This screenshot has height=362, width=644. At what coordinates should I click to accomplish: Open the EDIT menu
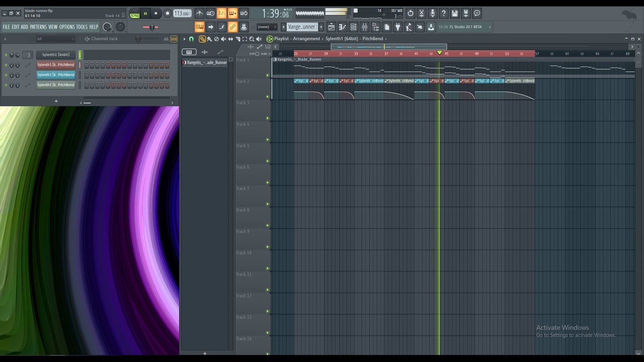[16, 27]
